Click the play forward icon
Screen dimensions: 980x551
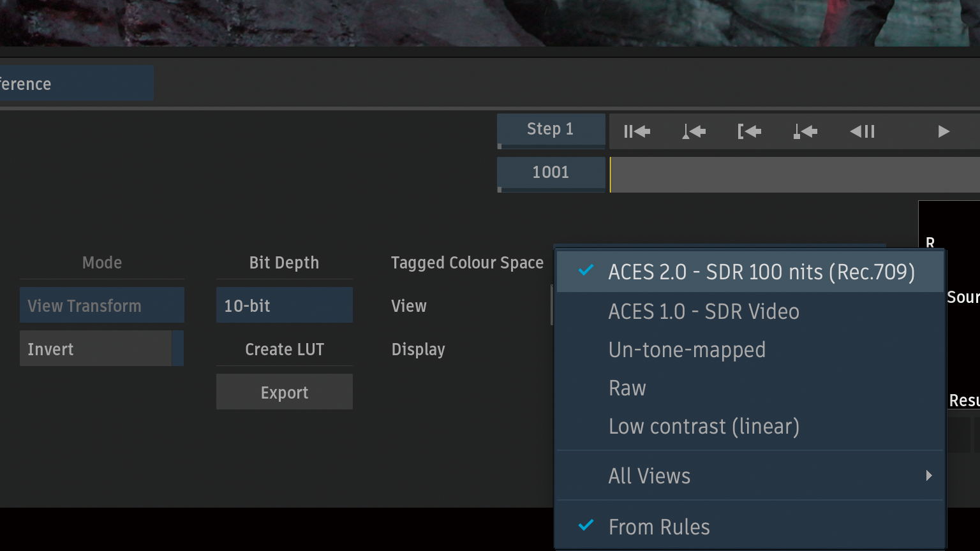[x=944, y=131]
